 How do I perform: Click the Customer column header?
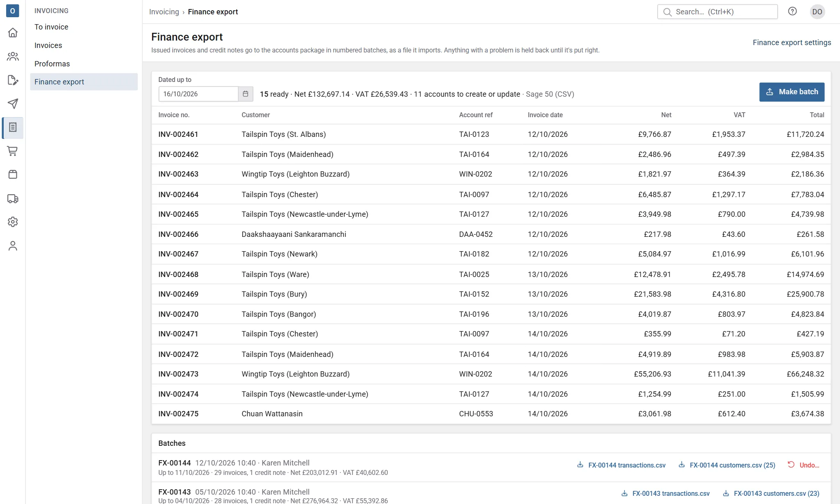pyautogui.click(x=255, y=115)
